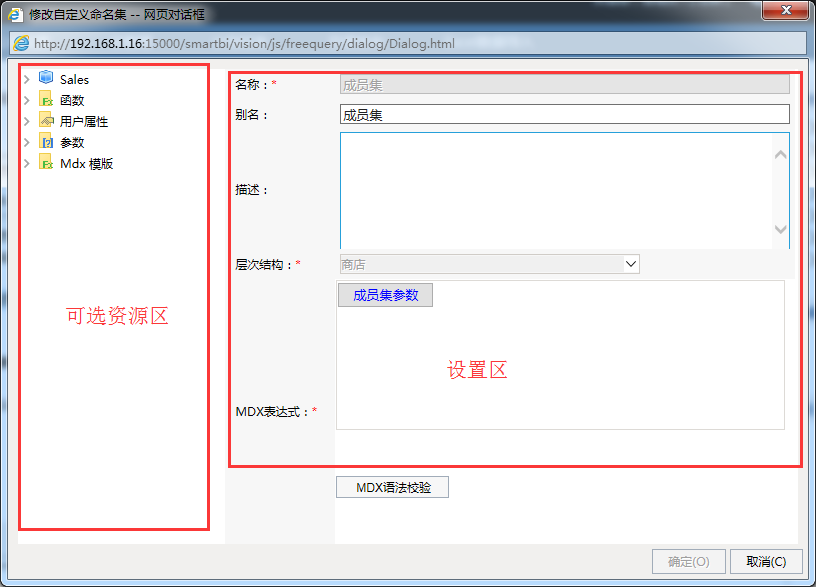The width and height of the screenshot is (816, 587).
Task: Select the Mdx 模版 tree item
Action: coord(86,164)
